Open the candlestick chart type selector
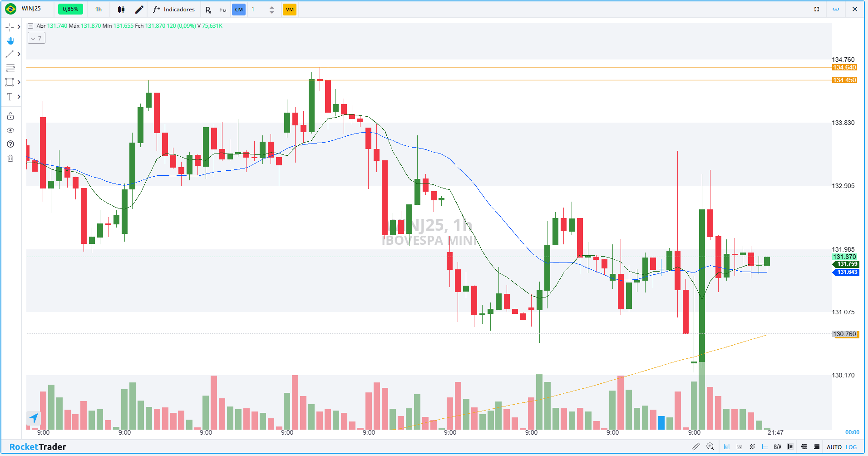This screenshot has width=868, height=456. 121,10
